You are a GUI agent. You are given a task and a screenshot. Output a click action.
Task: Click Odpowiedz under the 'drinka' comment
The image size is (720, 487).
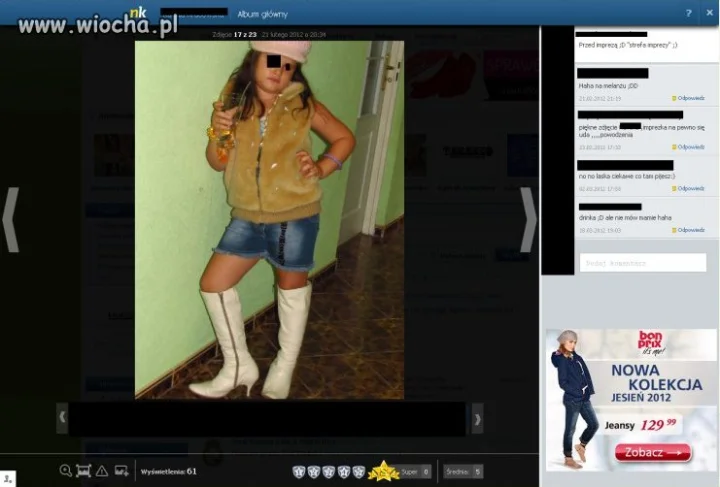coord(688,230)
